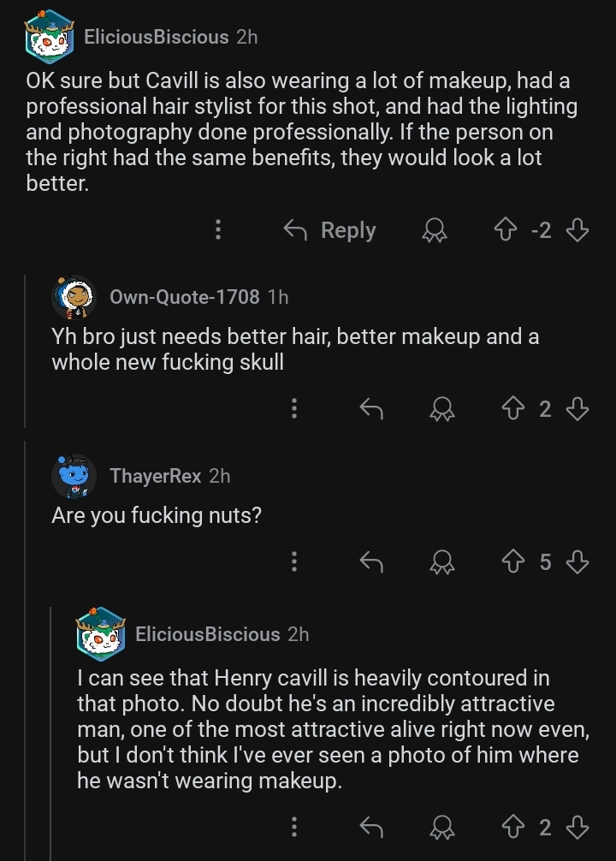The width and height of the screenshot is (616, 861).
Task: Open ThayerRex's profile from username
Action: pyautogui.click(x=155, y=476)
